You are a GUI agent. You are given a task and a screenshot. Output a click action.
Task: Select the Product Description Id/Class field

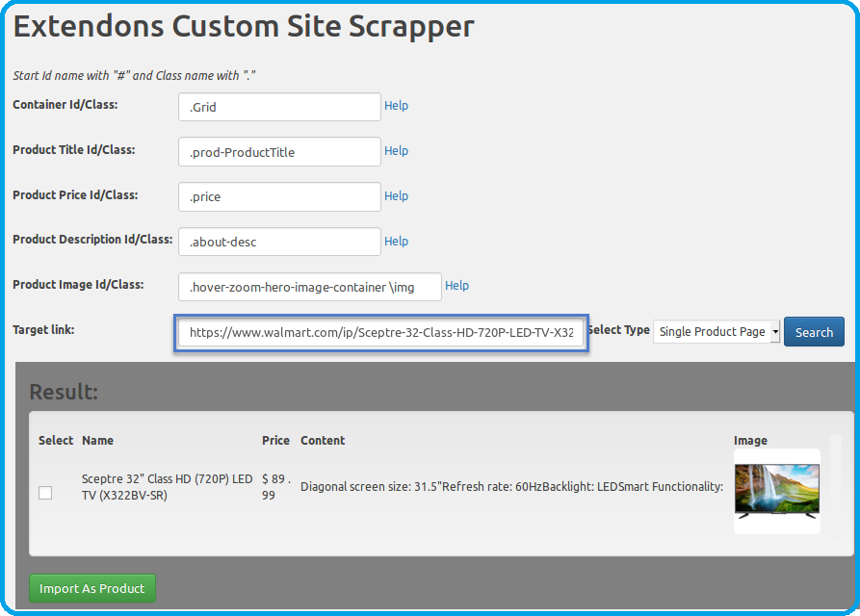(279, 243)
